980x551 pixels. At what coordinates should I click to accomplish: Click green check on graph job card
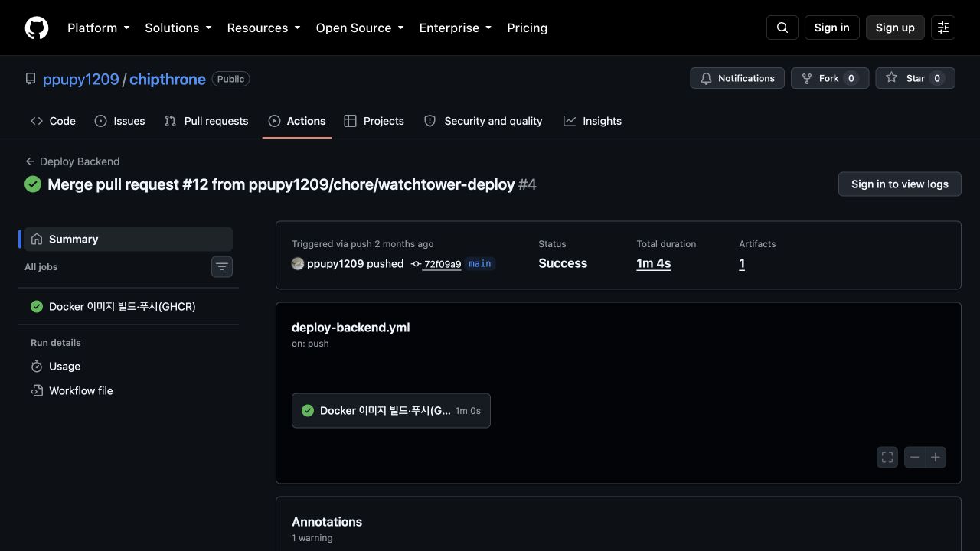coord(308,410)
